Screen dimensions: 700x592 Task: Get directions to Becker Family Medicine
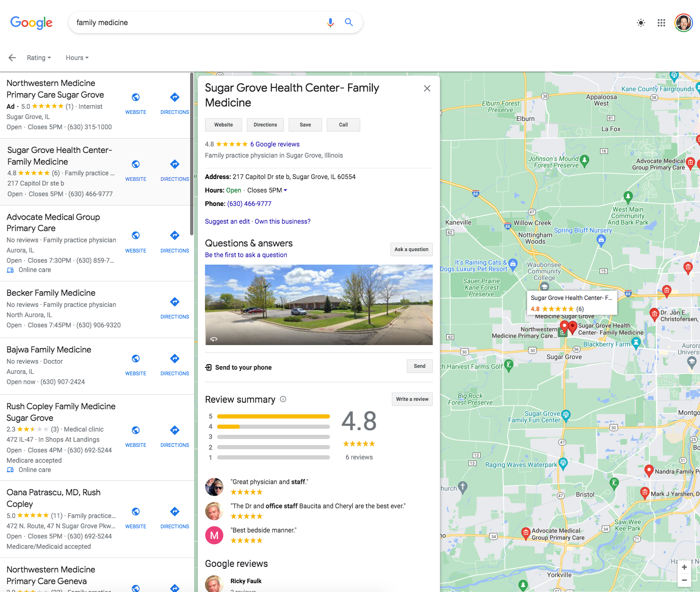(175, 308)
